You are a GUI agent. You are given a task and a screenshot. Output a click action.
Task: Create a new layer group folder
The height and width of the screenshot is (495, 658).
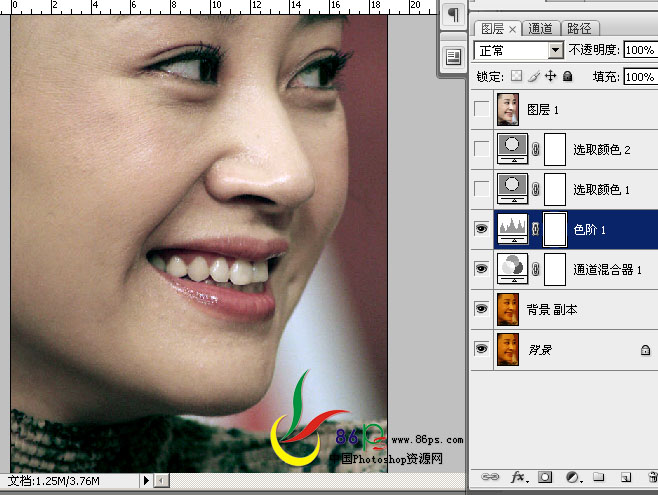(599, 477)
